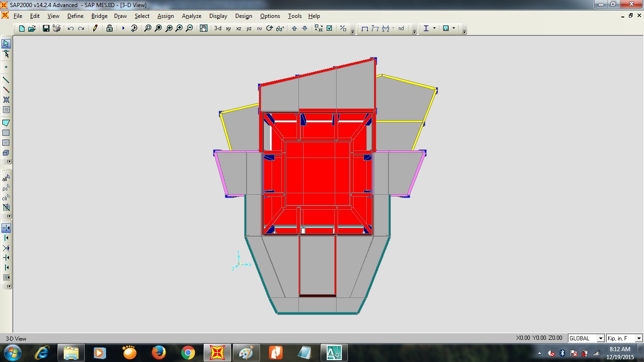Click the Print Graphics icon
Viewport: 644px width, 362px height.
coord(57,28)
